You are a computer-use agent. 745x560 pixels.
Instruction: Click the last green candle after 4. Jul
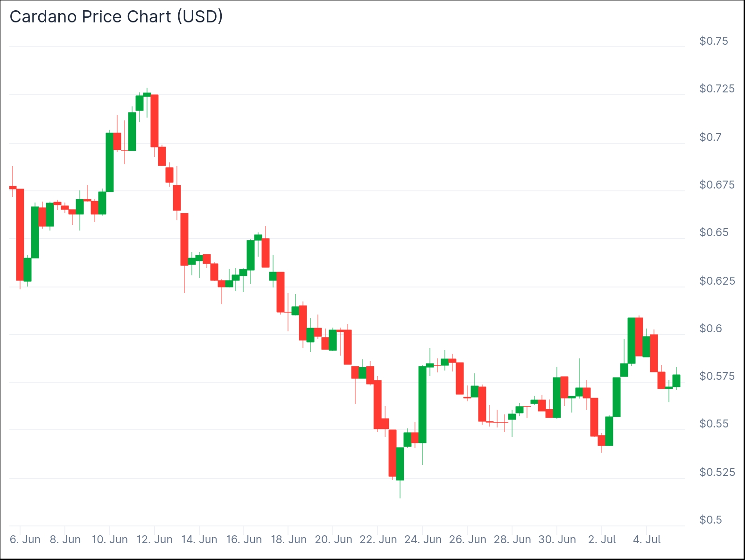(x=676, y=381)
